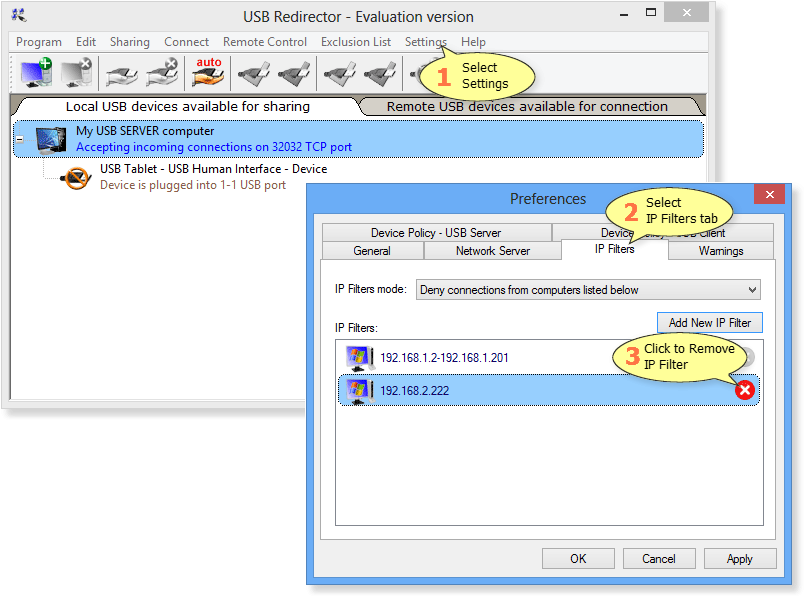Toggle the auto-share toolbar icon

pos(208,72)
